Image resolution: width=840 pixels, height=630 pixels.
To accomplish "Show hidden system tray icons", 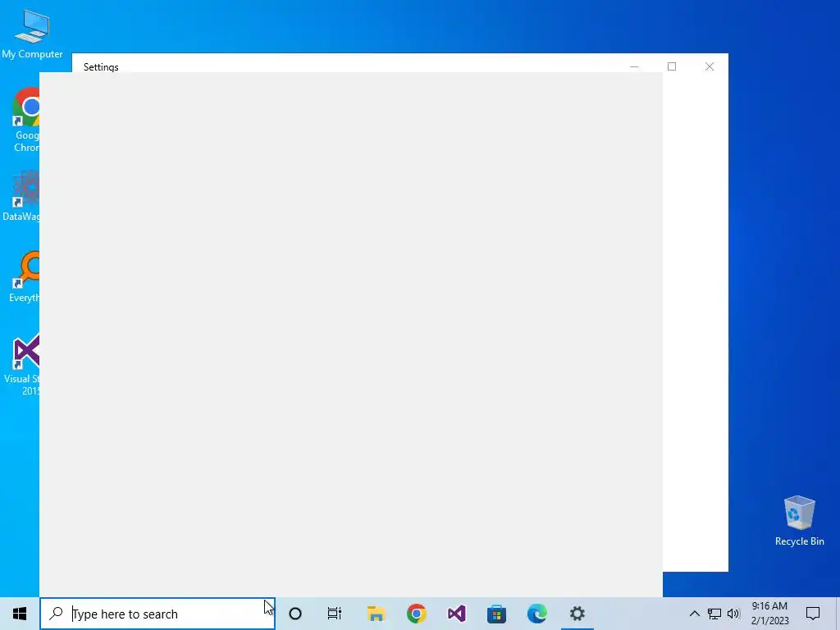I will point(694,614).
